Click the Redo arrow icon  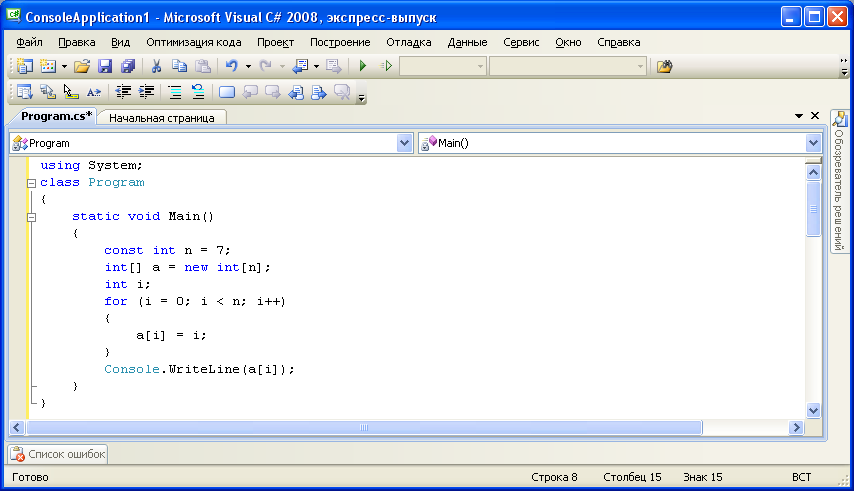265,66
